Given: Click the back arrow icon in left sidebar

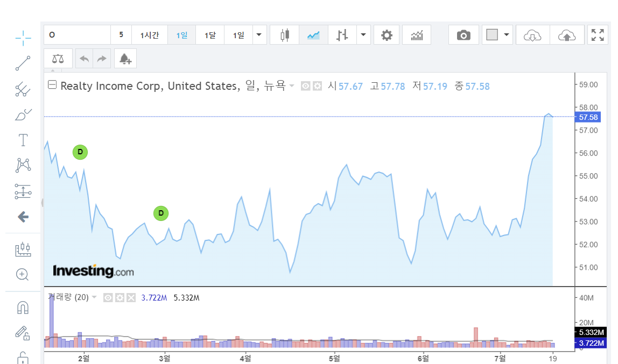Looking at the screenshot, I should pos(23,217).
